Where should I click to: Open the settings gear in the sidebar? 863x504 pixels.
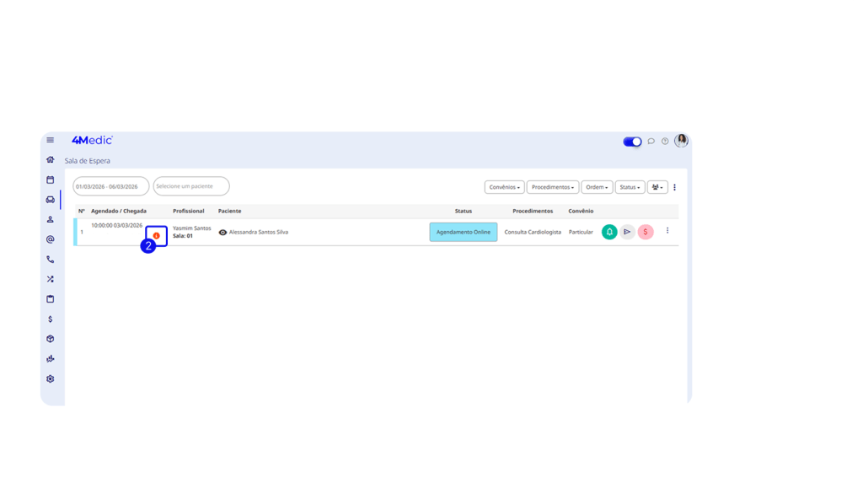pos(51,378)
